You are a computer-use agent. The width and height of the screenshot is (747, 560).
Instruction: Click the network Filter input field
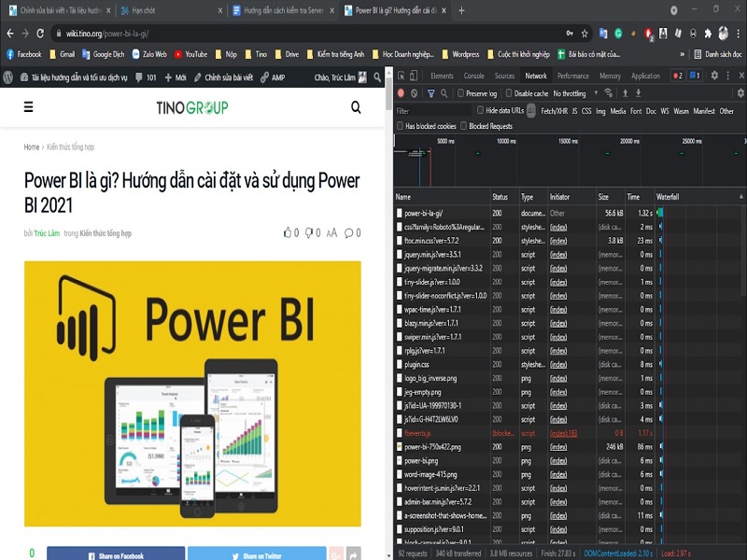433,111
